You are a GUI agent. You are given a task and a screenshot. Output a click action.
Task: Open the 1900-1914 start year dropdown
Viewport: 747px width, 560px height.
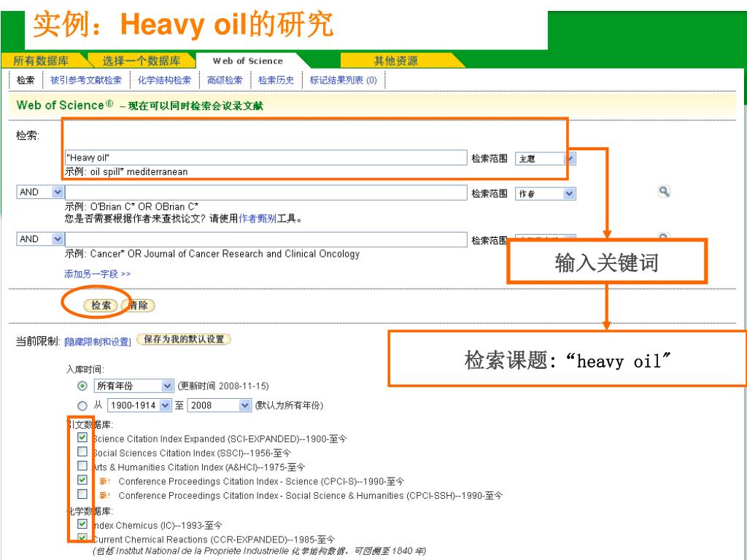pos(139,405)
